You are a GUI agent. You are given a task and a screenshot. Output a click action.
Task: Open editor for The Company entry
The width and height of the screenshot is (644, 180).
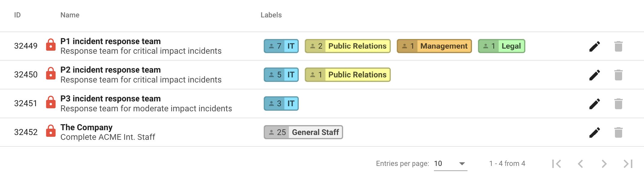coord(595,132)
